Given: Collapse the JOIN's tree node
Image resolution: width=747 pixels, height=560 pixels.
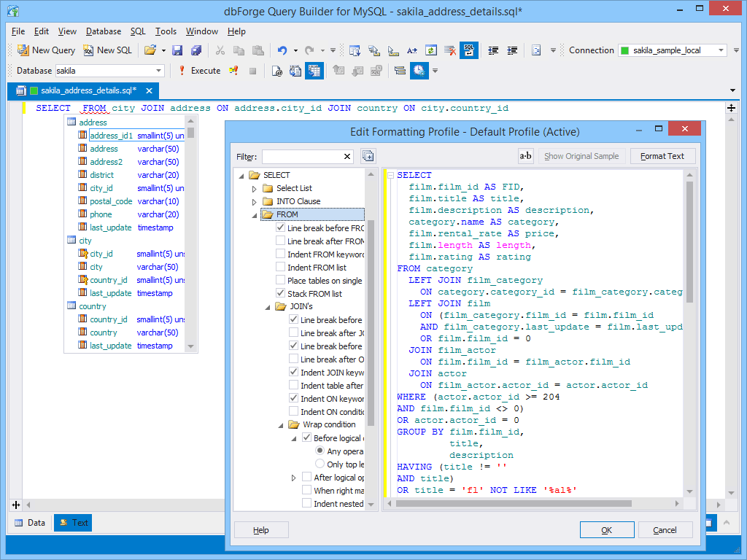Looking at the screenshot, I should (x=268, y=307).
